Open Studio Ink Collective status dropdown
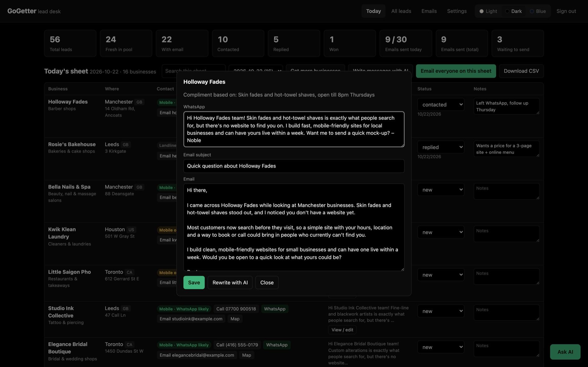Viewport: 588px width, 367px height. 441,311
